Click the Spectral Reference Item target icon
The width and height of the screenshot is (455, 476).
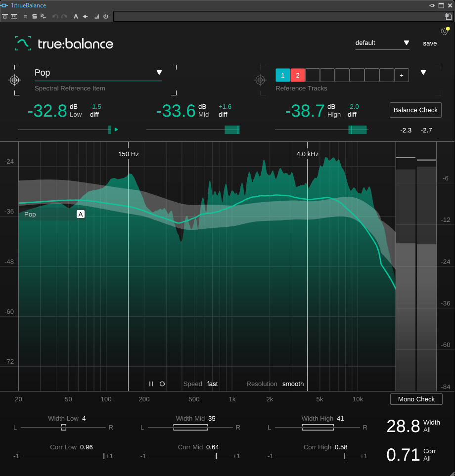[x=15, y=80]
